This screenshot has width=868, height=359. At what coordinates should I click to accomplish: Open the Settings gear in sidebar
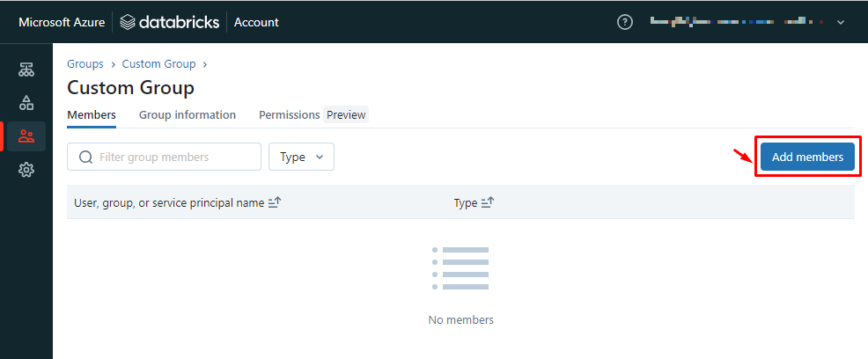(x=26, y=170)
